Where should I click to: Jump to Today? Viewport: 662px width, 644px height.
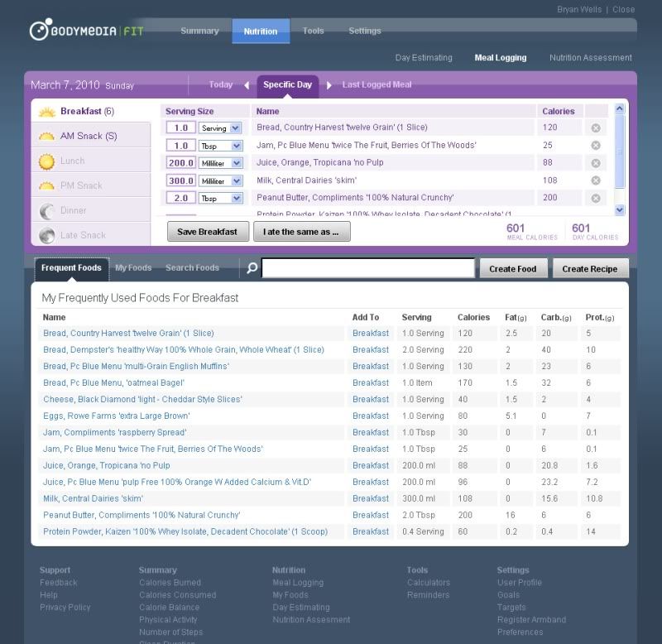221,84
